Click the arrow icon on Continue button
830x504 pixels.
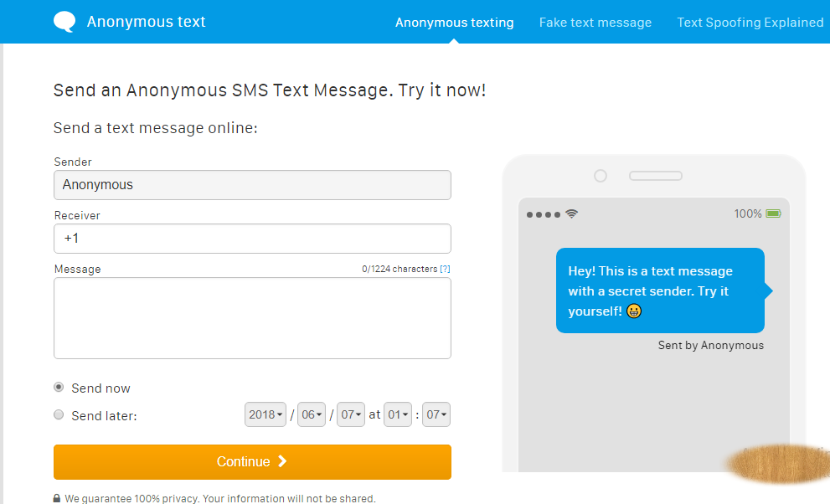point(282,461)
